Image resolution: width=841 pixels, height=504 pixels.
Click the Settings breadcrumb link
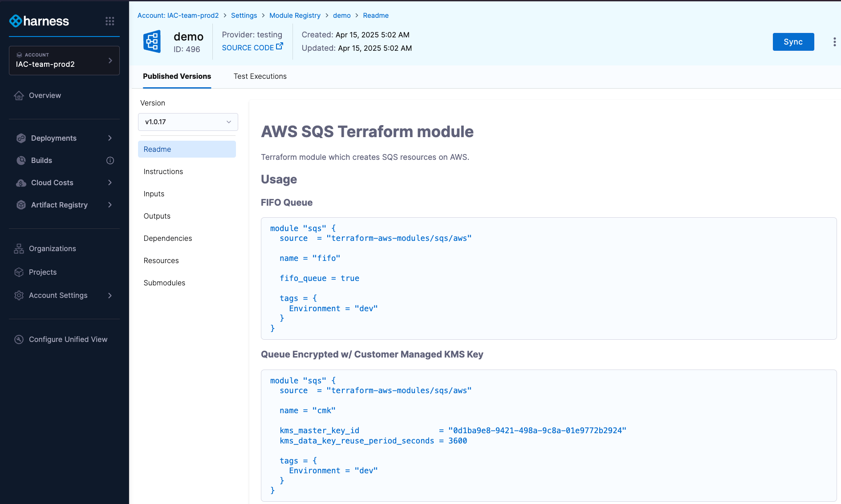click(244, 15)
